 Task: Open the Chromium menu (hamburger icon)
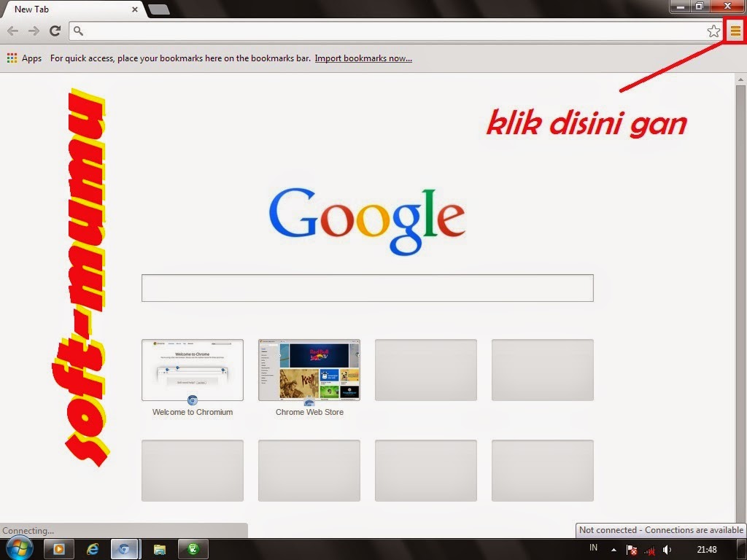click(x=735, y=31)
